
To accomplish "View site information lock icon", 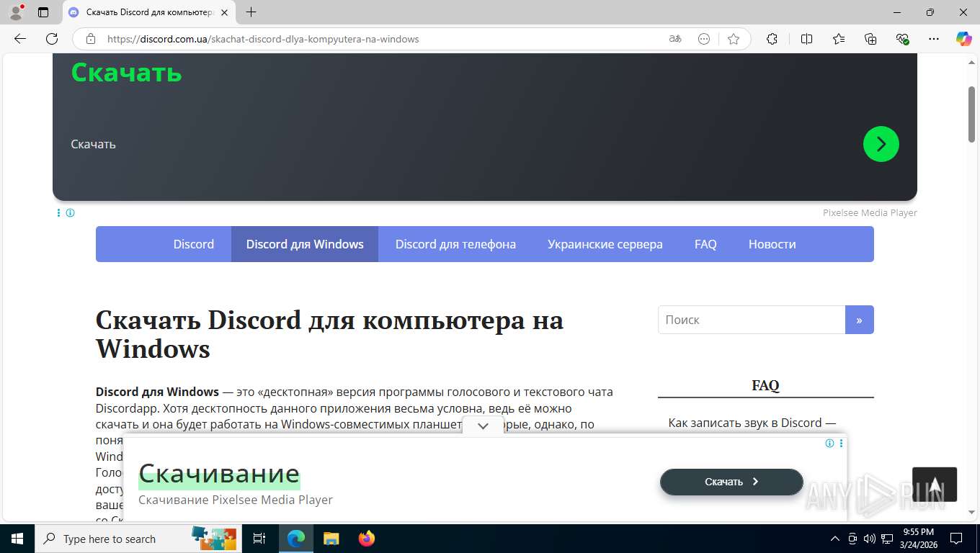I will click(x=91, y=39).
